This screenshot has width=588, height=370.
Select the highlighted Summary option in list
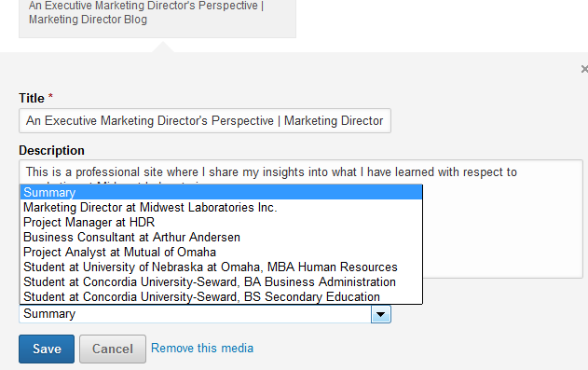click(221, 192)
